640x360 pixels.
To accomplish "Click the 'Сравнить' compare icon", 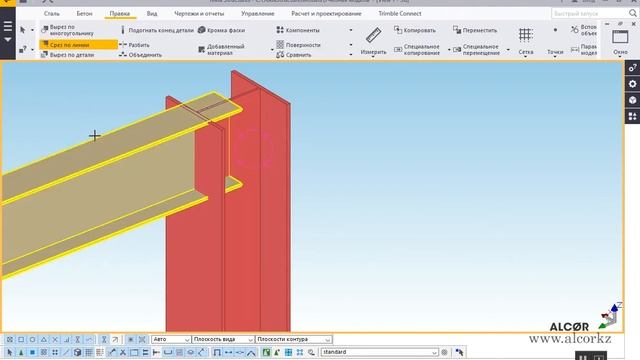I will pos(280,55).
